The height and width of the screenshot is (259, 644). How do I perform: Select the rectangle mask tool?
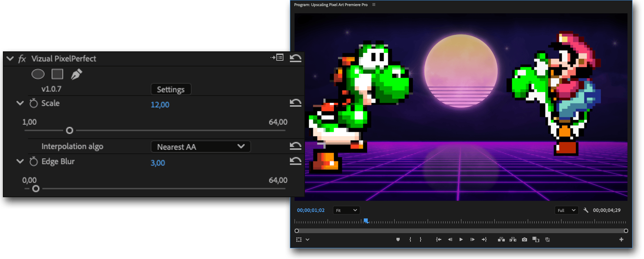tap(57, 74)
